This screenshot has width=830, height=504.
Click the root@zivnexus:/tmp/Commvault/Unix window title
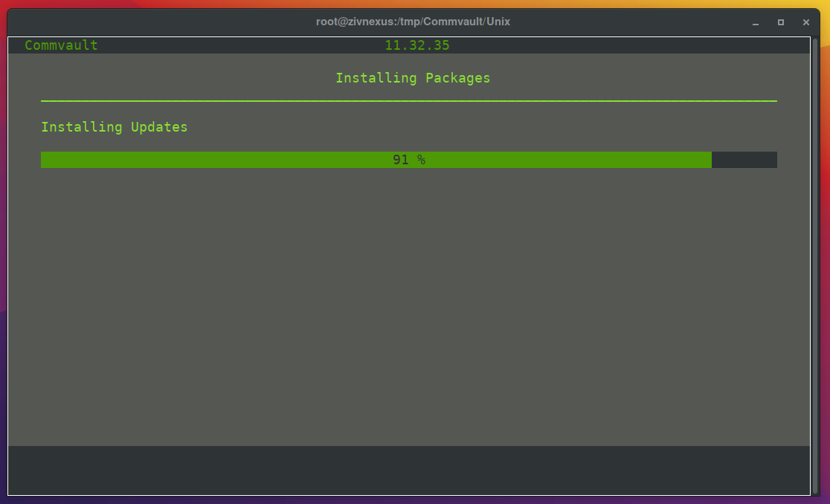click(413, 22)
